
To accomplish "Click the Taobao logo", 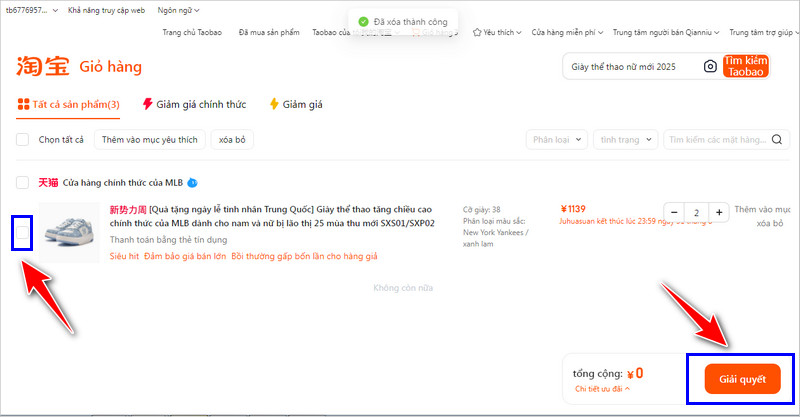I will pyautogui.click(x=42, y=66).
